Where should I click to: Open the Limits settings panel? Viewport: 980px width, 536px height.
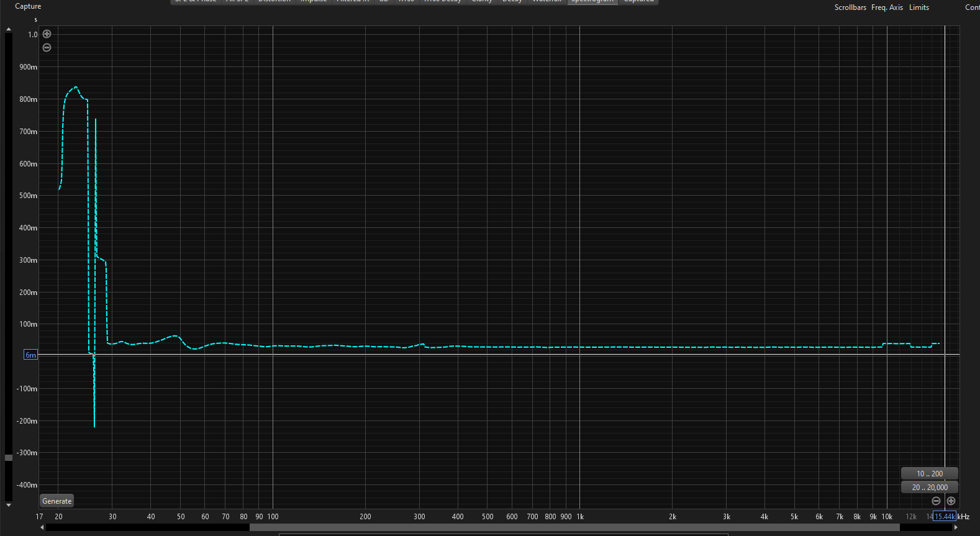(919, 7)
